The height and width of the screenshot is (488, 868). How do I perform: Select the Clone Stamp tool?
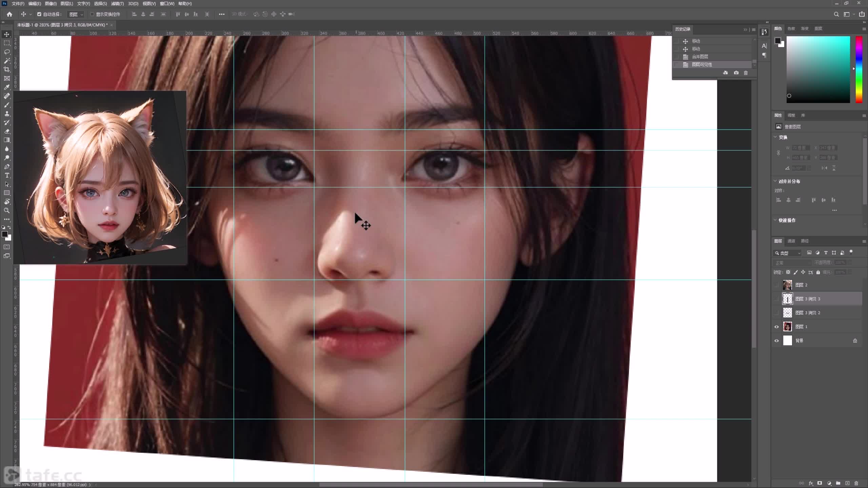7,114
